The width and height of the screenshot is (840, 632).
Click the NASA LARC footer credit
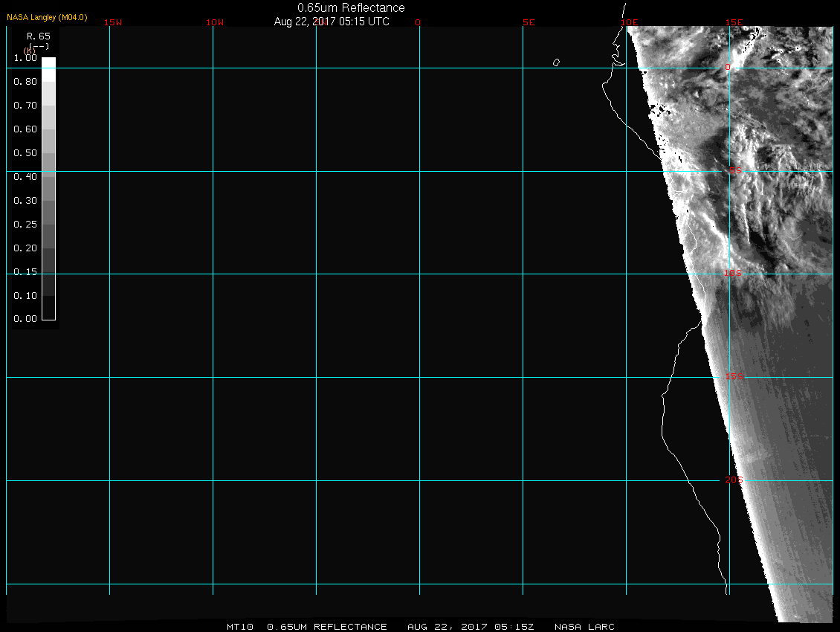pos(584,627)
